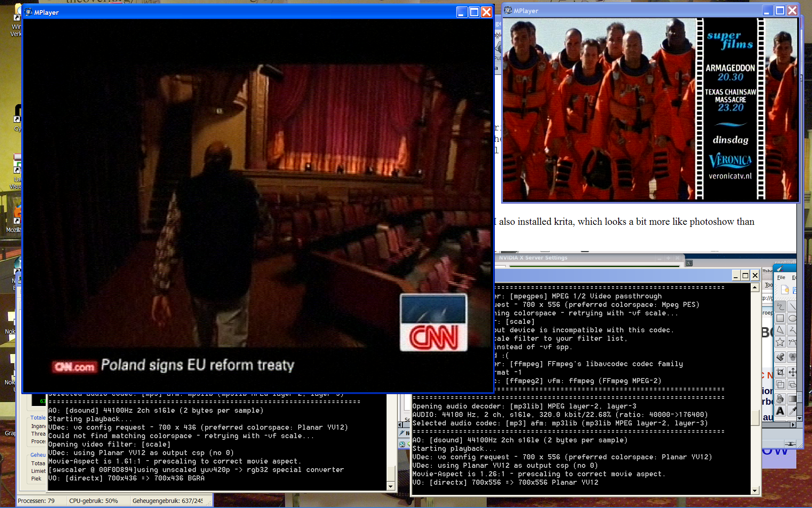Click the 'Limiet' label in Task Manager
Screen dimensions: 812x508
click(x=38, y=471)
